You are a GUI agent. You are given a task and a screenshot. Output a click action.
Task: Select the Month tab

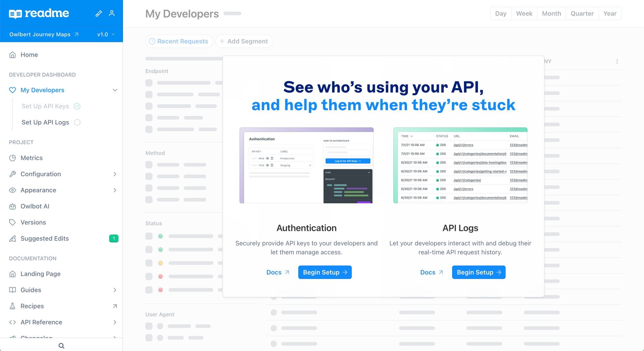(552, 14)
